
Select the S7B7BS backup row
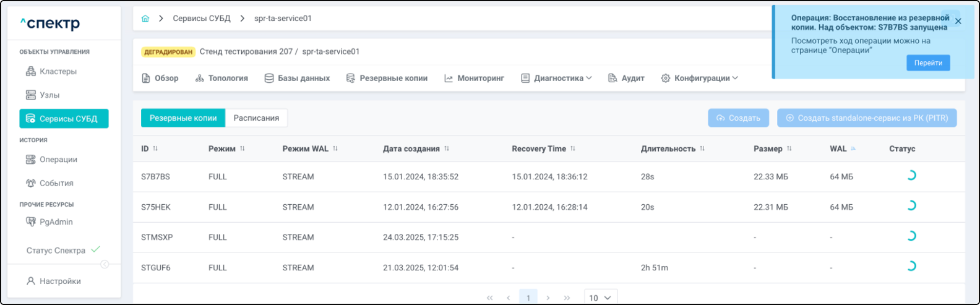tap(156, 177)
